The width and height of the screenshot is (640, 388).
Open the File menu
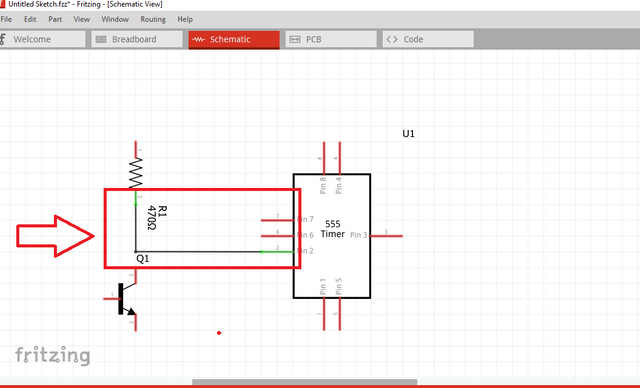coord(6,19)
